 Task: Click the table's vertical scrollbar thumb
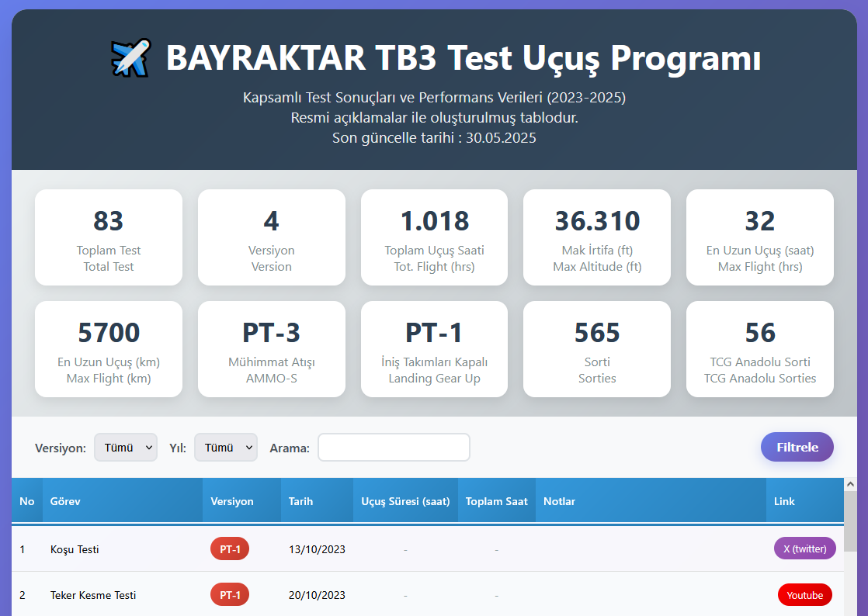coord(850,520)
